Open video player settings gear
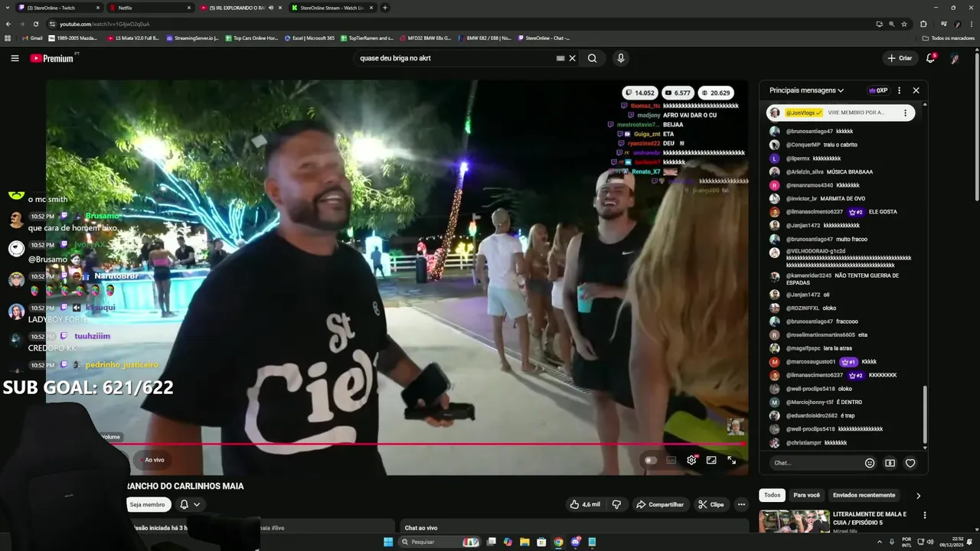Viewport: 980px width, 551px height. (691, 460)
